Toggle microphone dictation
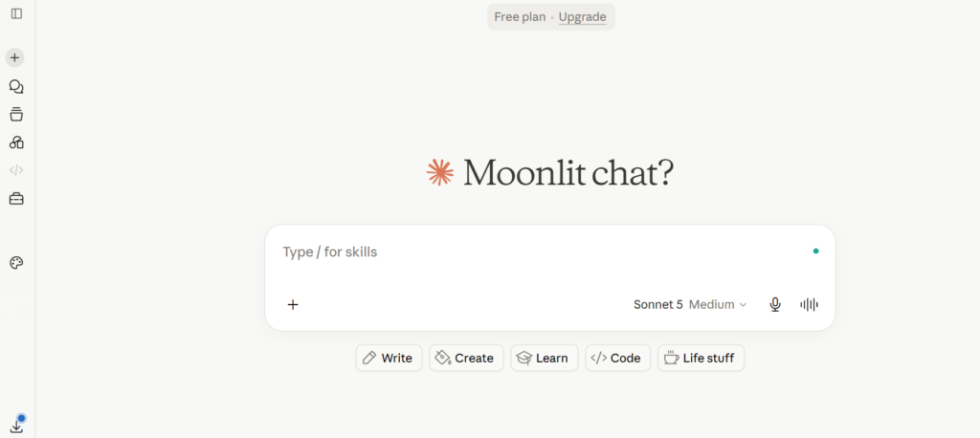 coord(775,305)
